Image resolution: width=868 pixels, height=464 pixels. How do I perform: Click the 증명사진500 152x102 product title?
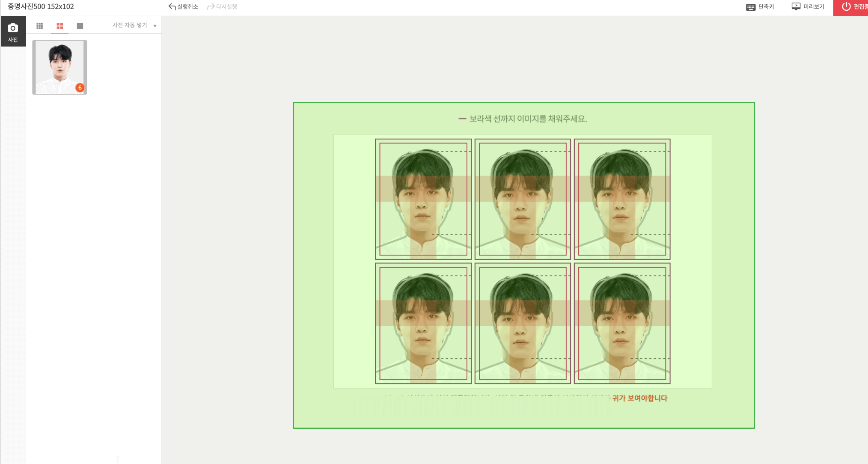tap(41, 6)
